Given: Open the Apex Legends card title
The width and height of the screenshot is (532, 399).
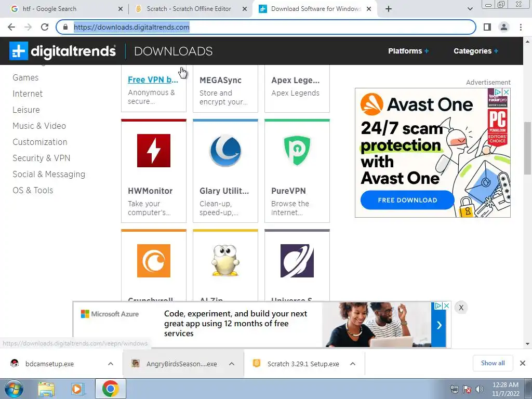Looking at the screenshot, I should point(295,81).
